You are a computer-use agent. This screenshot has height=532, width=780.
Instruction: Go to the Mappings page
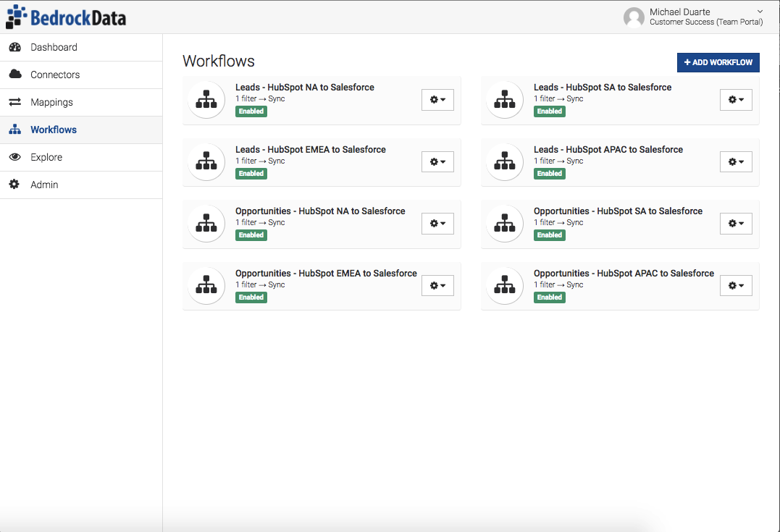[x=81, y=102]
